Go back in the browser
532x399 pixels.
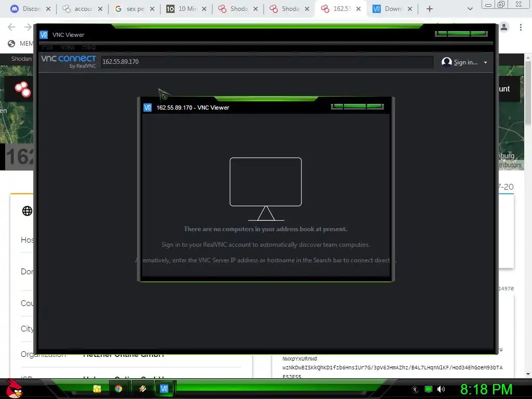[x=11, y=27]
